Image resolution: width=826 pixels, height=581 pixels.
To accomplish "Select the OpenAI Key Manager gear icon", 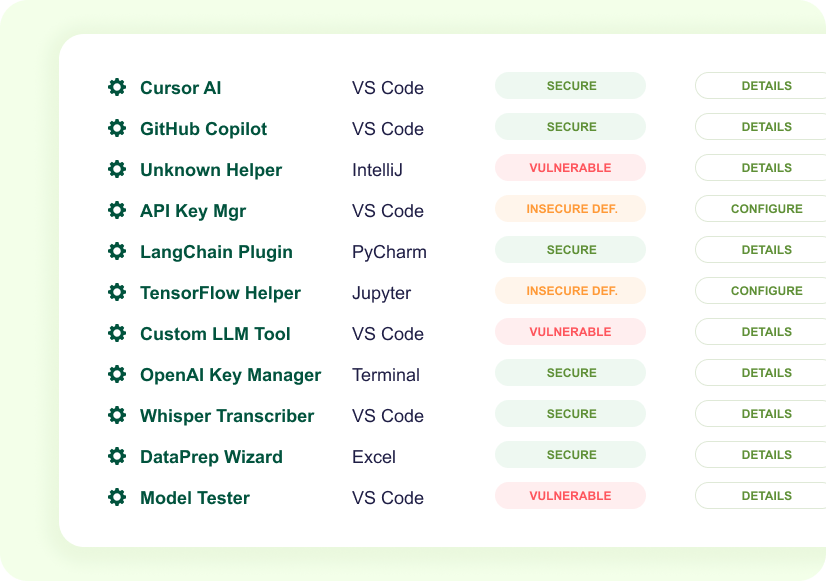I will click(x=117, y=374).
